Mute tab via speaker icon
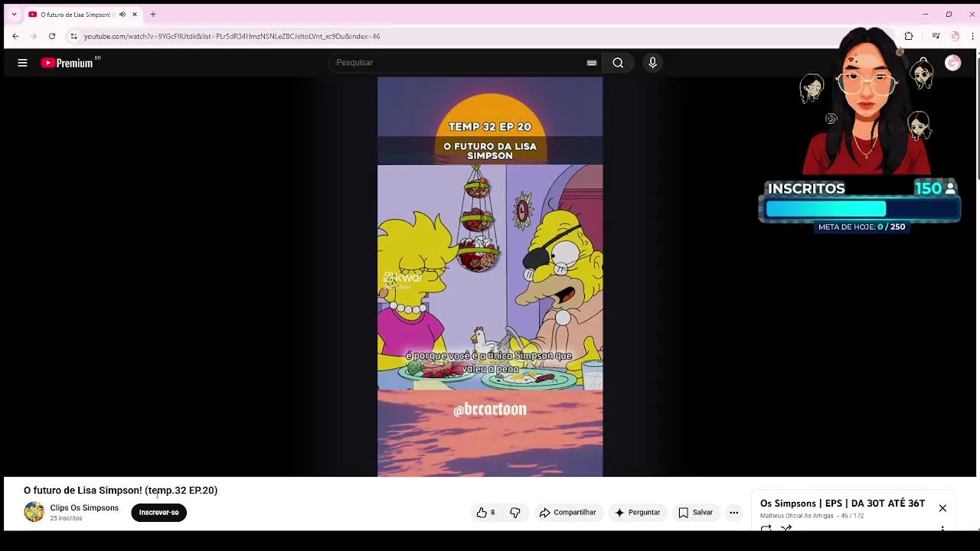 tap(122, 15)
